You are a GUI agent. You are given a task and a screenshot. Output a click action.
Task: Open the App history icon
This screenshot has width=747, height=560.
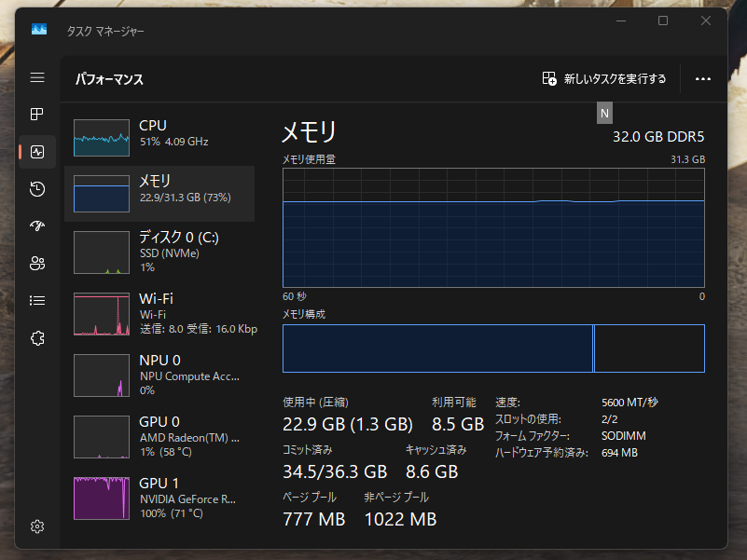37,189
